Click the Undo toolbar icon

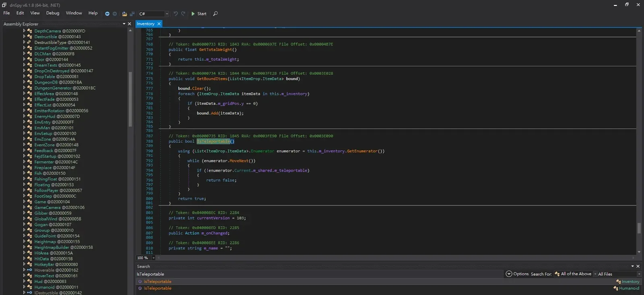tap(175, 14)
